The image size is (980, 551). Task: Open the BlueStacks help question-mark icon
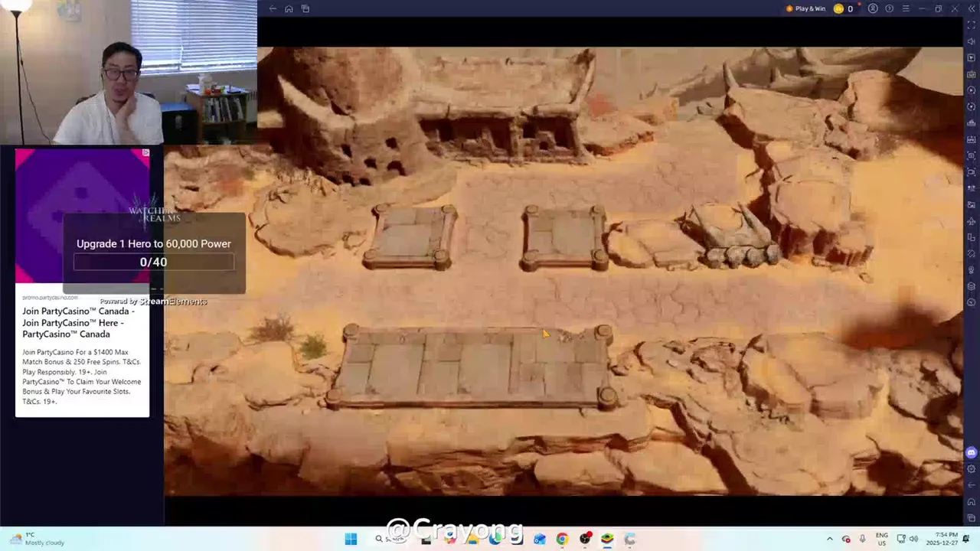click(x=889, y=8)
